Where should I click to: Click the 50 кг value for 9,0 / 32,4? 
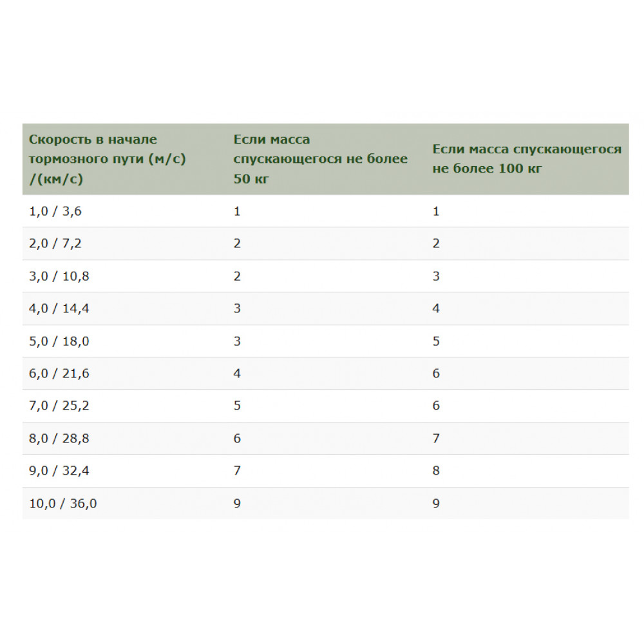(x=237, y=471)
